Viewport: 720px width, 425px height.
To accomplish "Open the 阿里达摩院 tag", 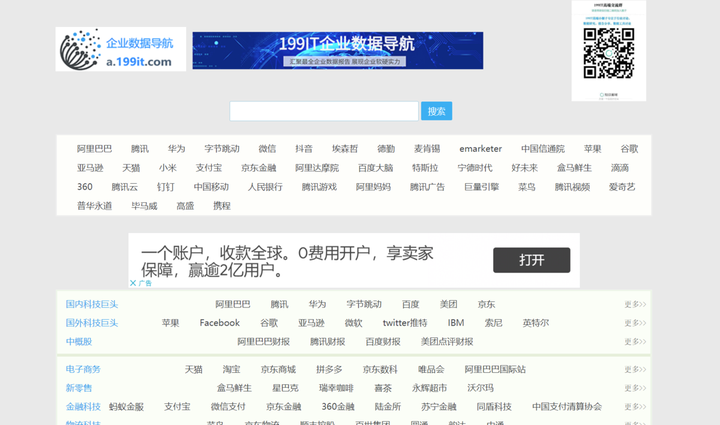I will 317,168.
